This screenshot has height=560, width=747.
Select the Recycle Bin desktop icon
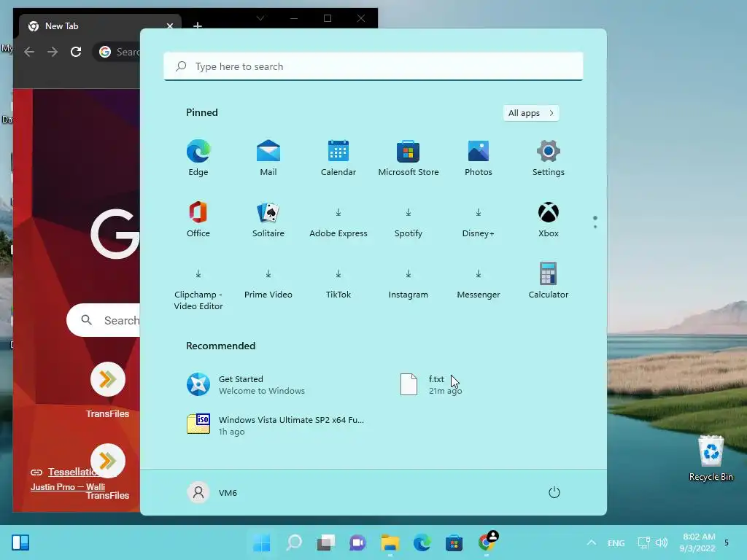(711, 458)
